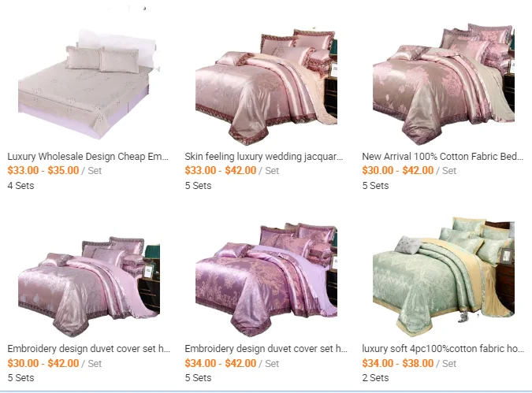532x393 pixels.
Task: Open the first Embroidery design duvet cover title
Action: pyautogui.click(x=89, y=349)
